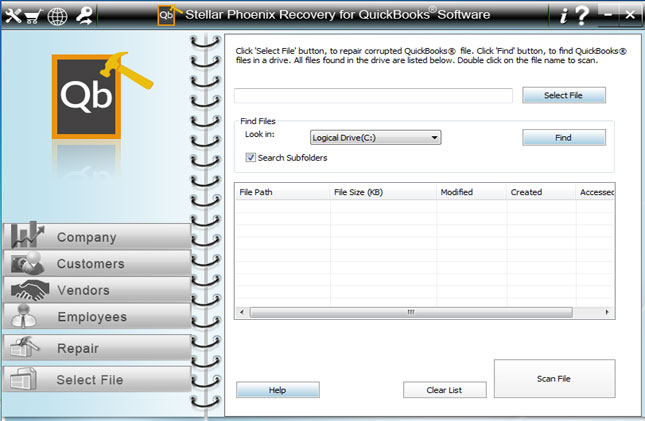Sort by the Created column header
Viewport: 645px width, 421px height.
pyautogui.click(x=541, y=192)
